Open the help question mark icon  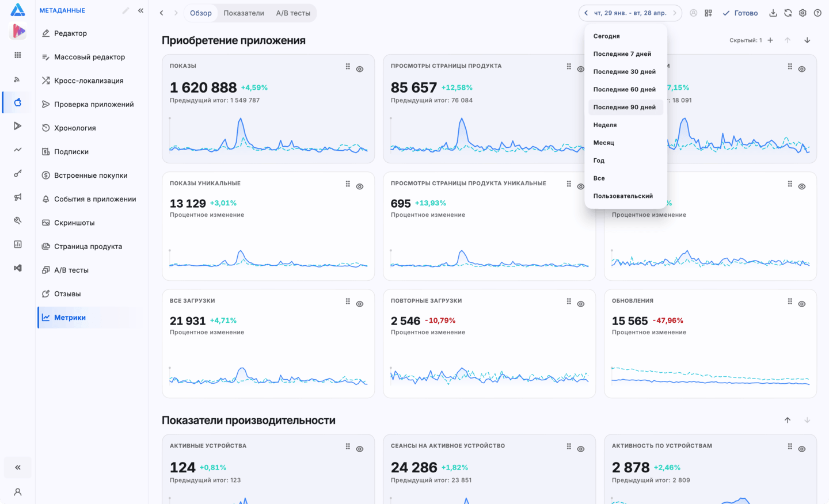817,13
